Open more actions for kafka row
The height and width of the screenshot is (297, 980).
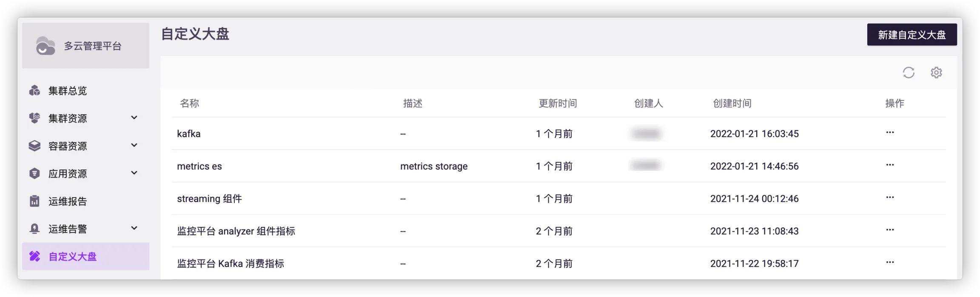(x=890, y=133)
